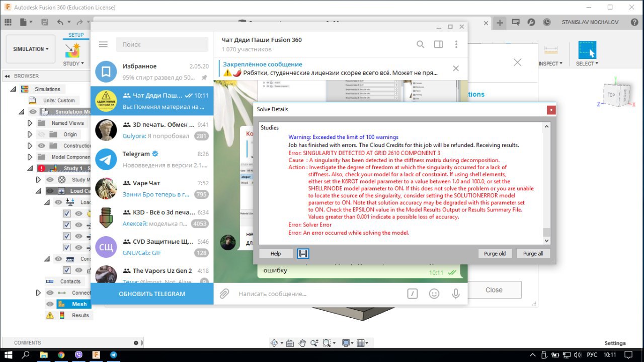Click the Purge all button
The height and width of the screenshot is (362, 644).
(533, 253)
